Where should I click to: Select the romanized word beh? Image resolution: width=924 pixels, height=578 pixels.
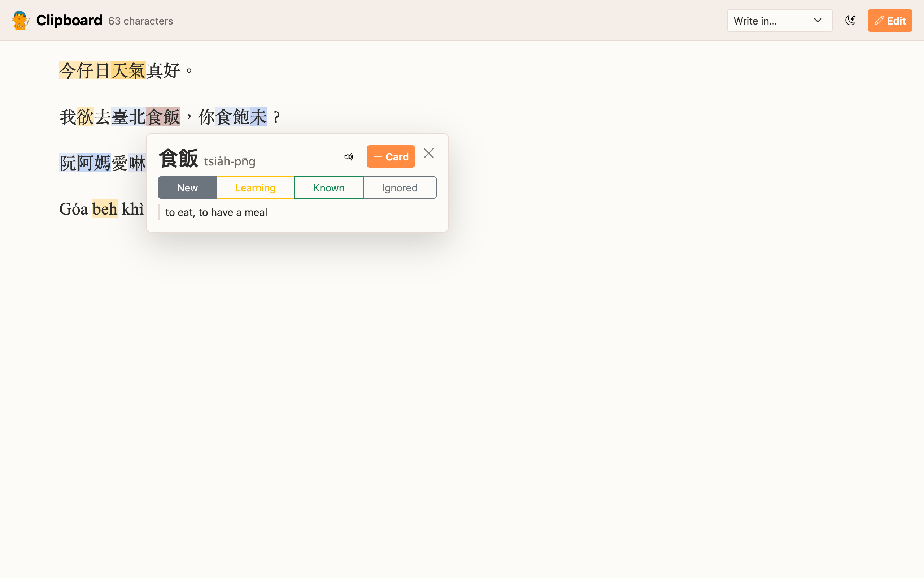pos(105,209)
